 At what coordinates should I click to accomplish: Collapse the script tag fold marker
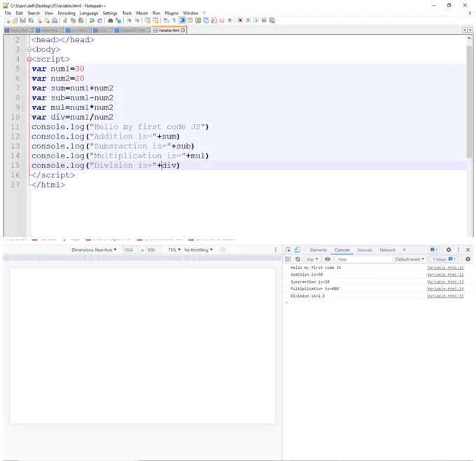[x=29, y=60]
